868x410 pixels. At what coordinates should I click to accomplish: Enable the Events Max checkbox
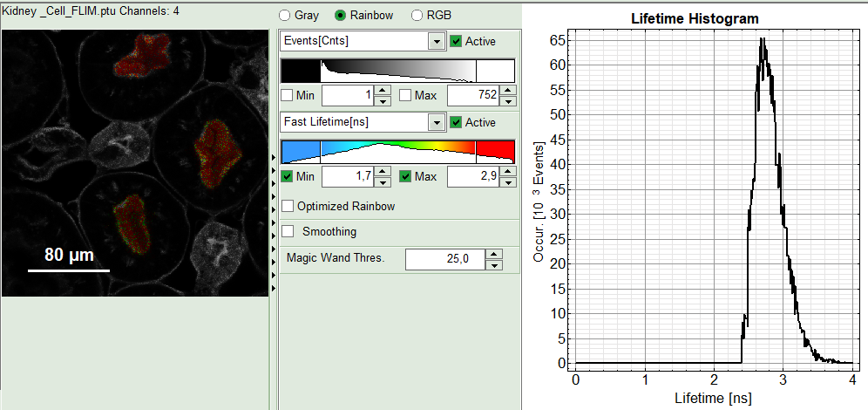click(x=406, y=94)
